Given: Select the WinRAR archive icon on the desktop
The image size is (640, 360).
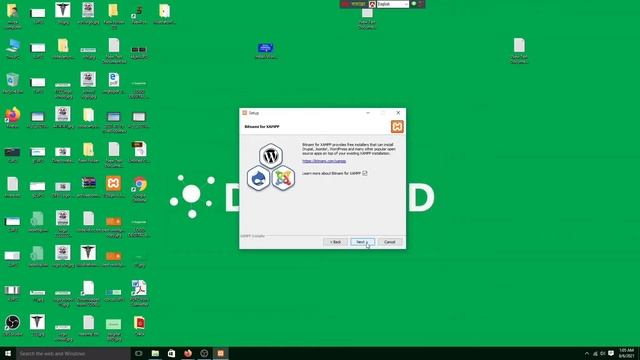Looking at the screenshot, I should tap(88, 187).
